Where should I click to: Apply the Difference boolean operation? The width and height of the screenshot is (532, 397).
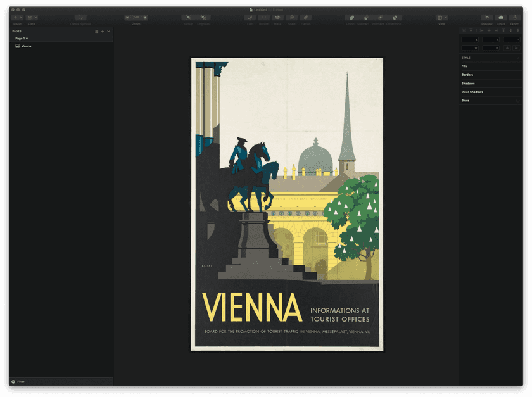(x=394, y=17)
